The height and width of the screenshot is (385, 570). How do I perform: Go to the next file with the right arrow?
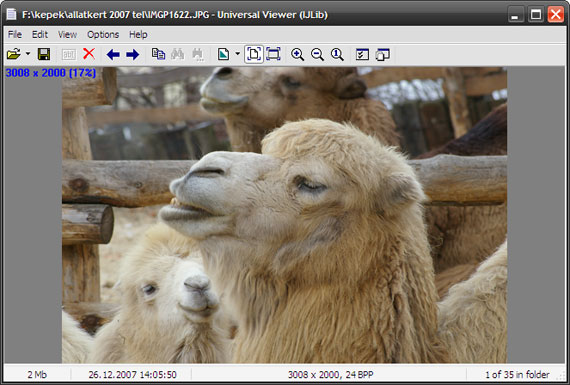[x=133, y=55]
